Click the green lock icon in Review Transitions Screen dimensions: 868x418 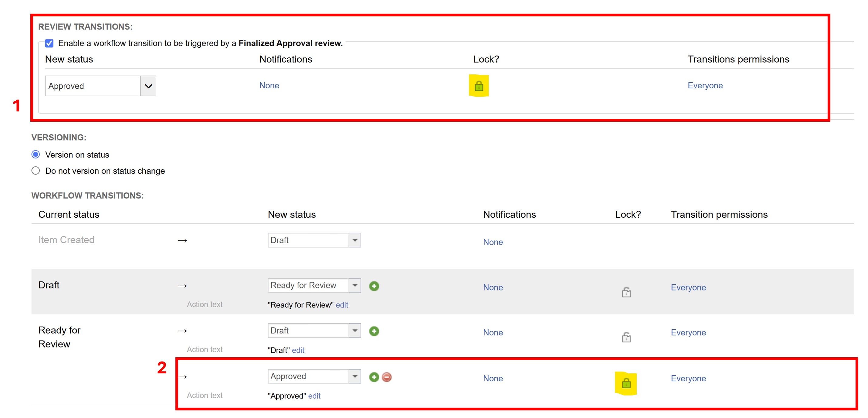[479, 86]
